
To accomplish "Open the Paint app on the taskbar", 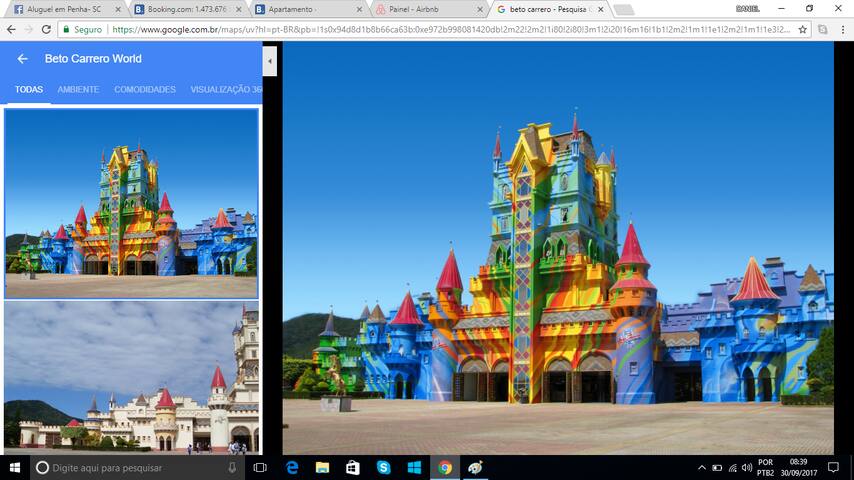I will [x=475, y=467].
